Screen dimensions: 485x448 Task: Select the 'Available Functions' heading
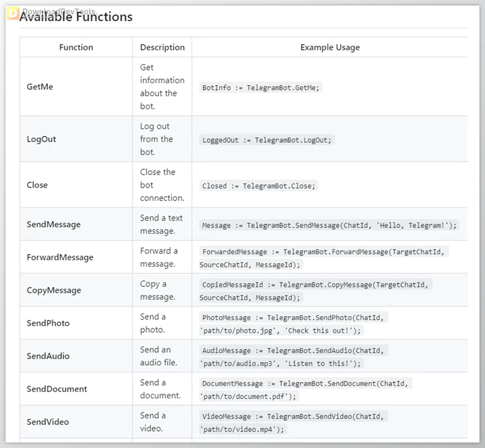76,17
